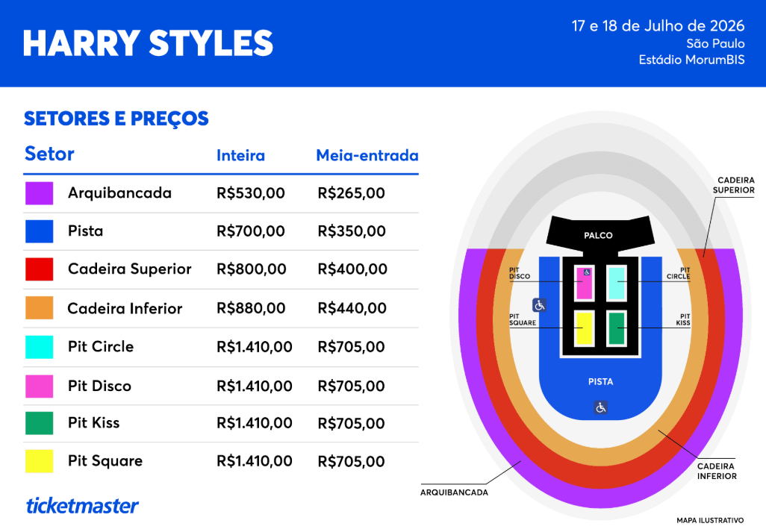Click the HARRY STYLES title
Screen dimensions: 766x532
(x=148, y=44)
